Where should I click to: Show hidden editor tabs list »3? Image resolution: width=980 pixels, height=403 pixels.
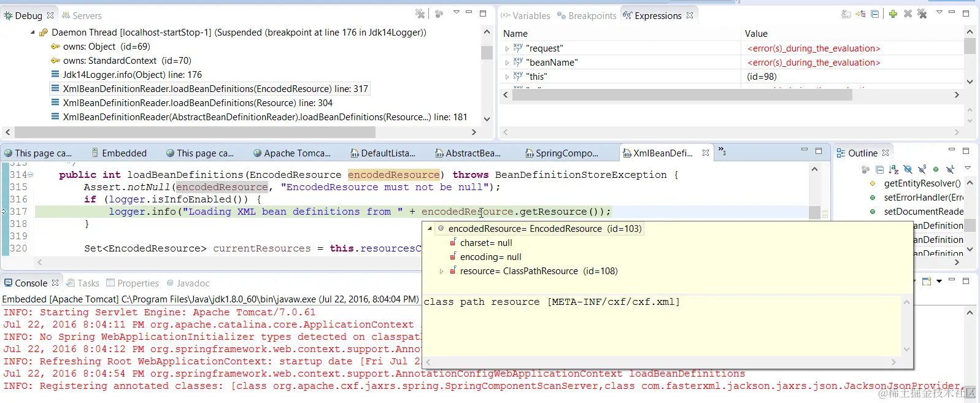click(x=722, y=151)
